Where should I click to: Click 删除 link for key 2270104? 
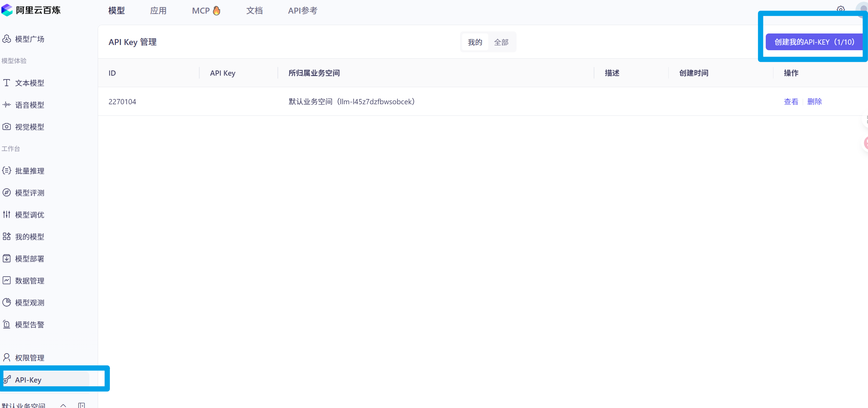click(814, 101)
